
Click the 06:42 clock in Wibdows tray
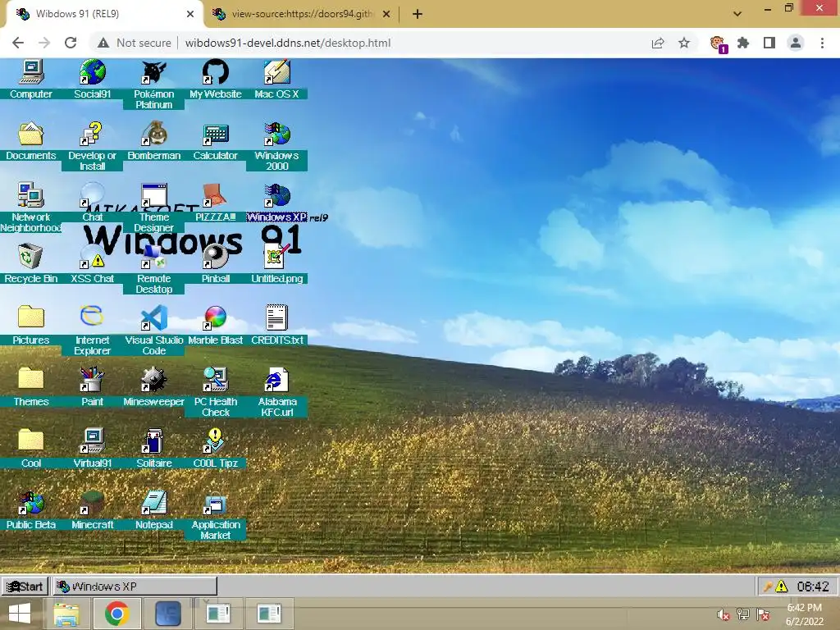click(813, 587)
